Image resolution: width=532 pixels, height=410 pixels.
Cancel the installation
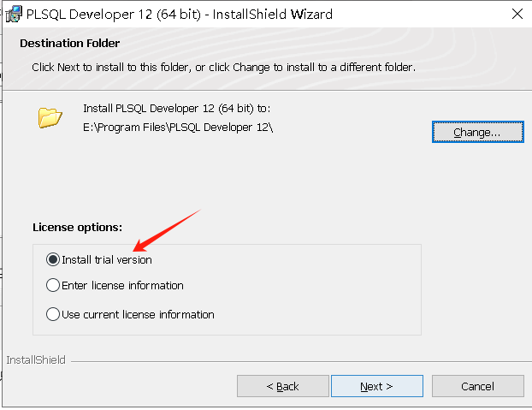point(477,386)
